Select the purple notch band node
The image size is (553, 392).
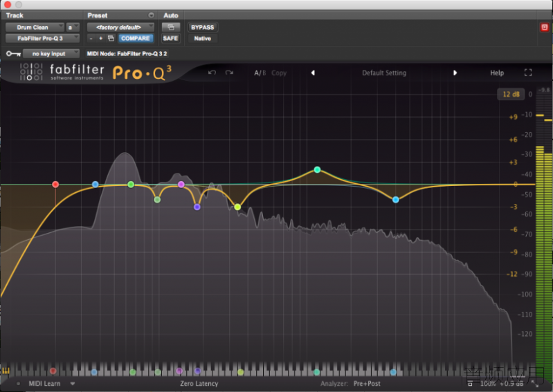(197, 207)
